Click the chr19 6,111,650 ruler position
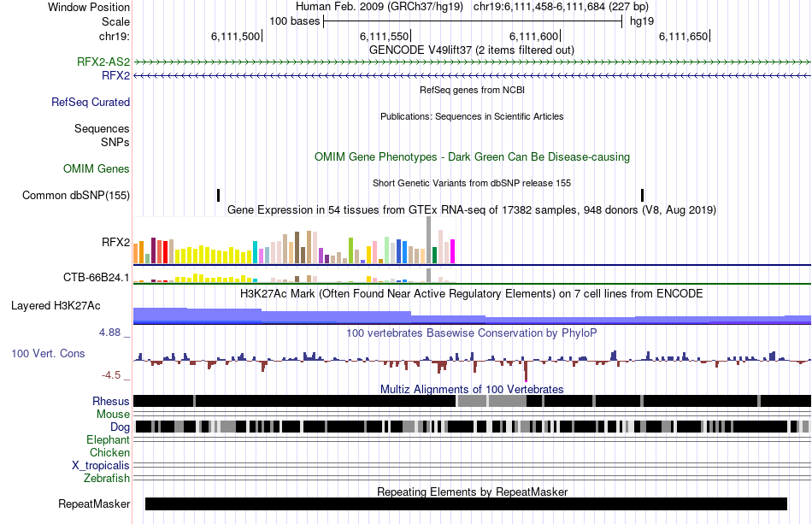 pos(684,36)
